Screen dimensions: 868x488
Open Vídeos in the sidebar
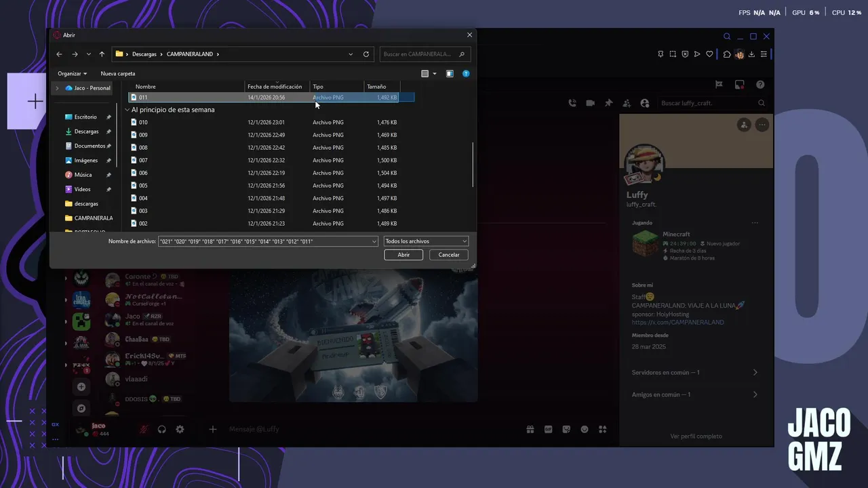(82, 189)
